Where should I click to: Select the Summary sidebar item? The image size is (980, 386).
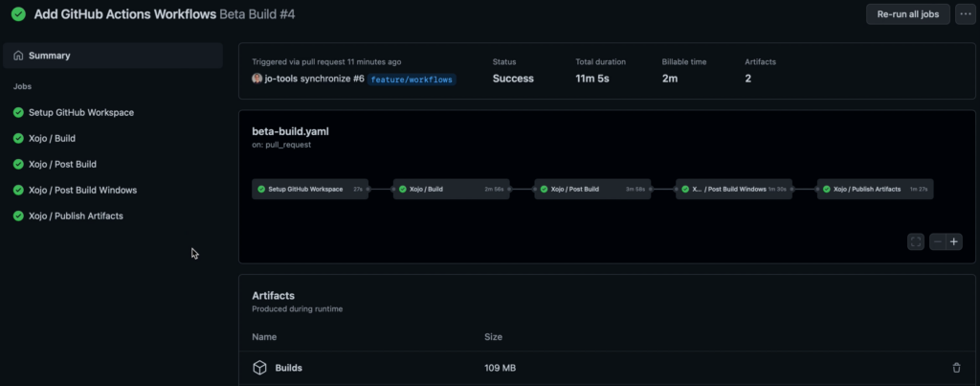113,56
